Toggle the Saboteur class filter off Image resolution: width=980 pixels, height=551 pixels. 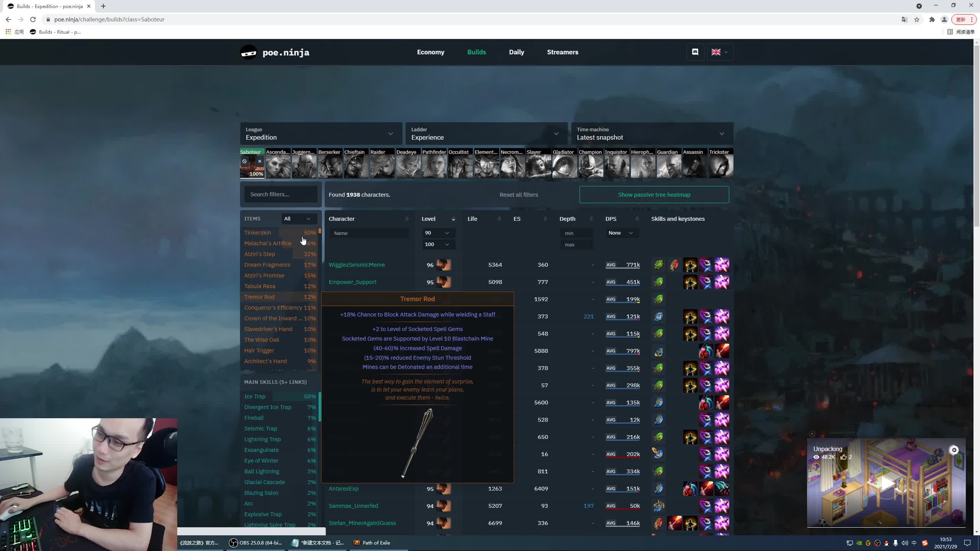tap(259, 161)
